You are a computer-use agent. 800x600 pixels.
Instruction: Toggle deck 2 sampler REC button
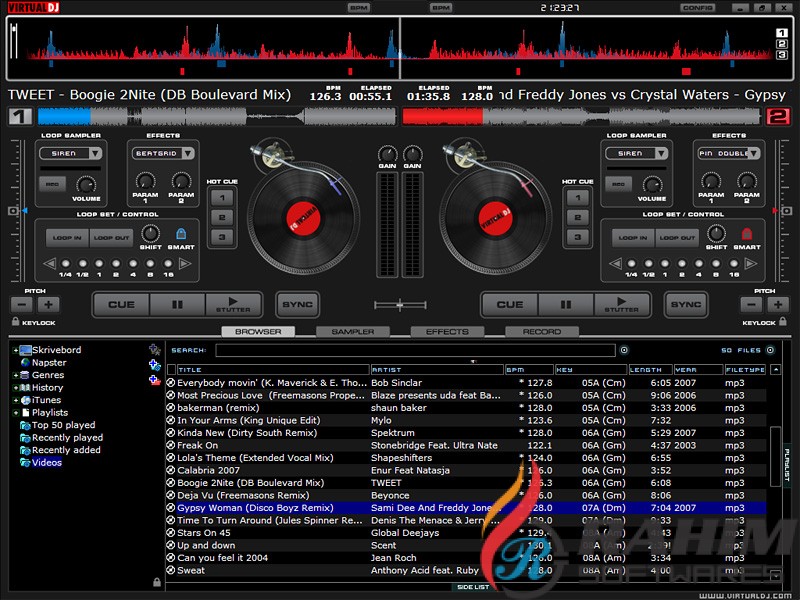[618, 184]
